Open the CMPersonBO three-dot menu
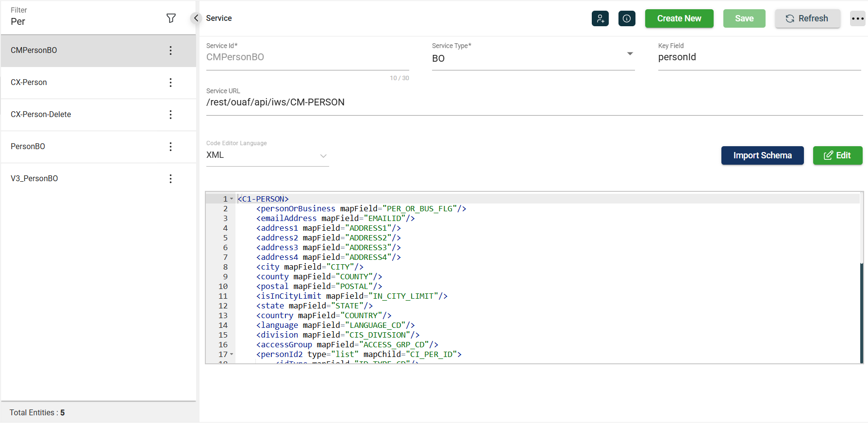Viewport: 868px width, 425px height. (170, 51)
